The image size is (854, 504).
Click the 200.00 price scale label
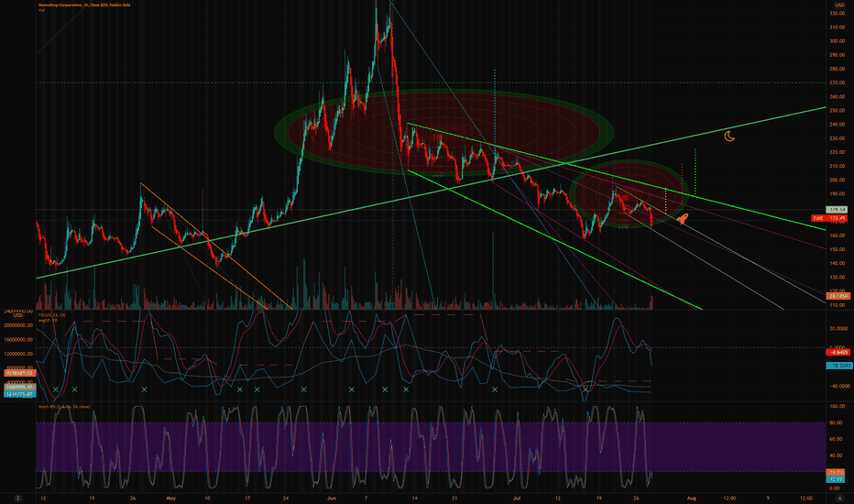point(838,180)
